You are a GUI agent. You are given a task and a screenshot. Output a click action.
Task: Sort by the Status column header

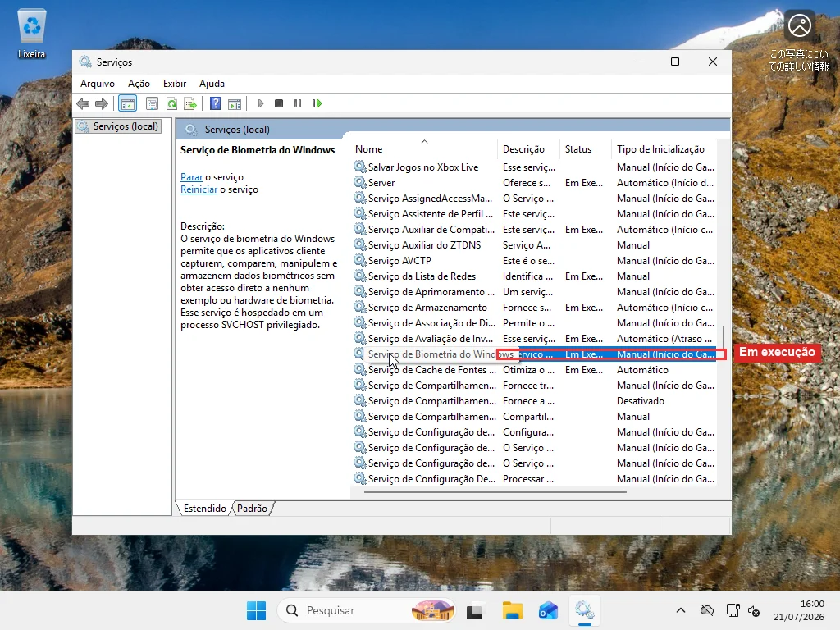coord(585,149)
